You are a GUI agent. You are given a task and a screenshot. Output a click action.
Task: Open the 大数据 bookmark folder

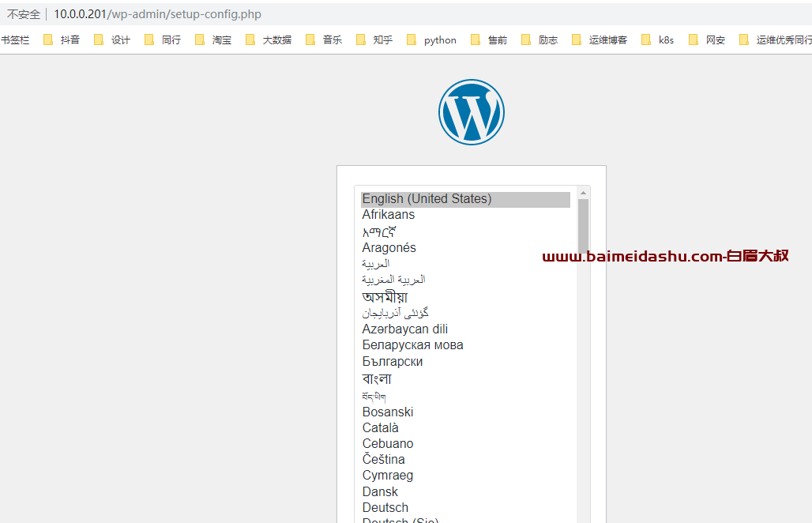pyautogui.click(x=269, y=40)
